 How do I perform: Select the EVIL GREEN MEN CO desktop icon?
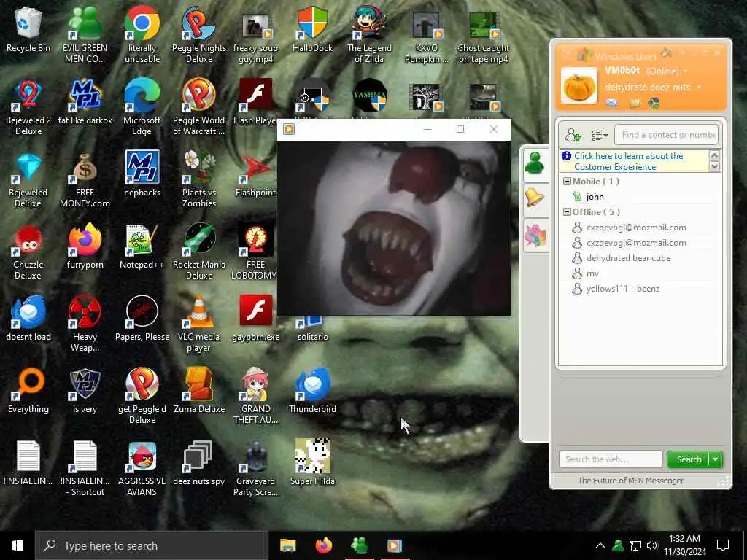click(x=85, y=34)
